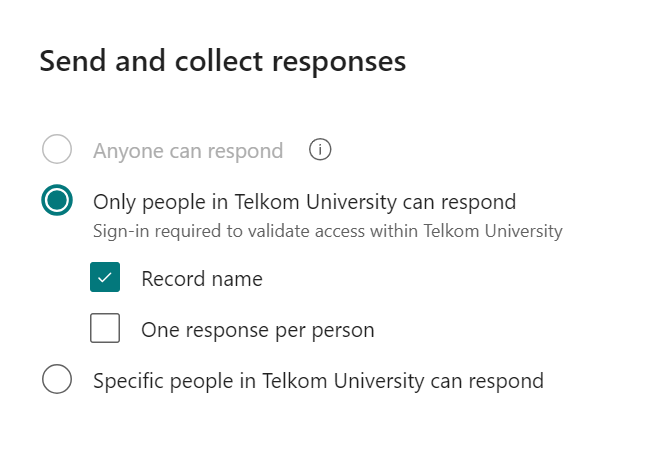649x466 pixels.
Task: Click the info icon beside Anyone can respond
Action: pyautogui.click(x=320, y=150)
